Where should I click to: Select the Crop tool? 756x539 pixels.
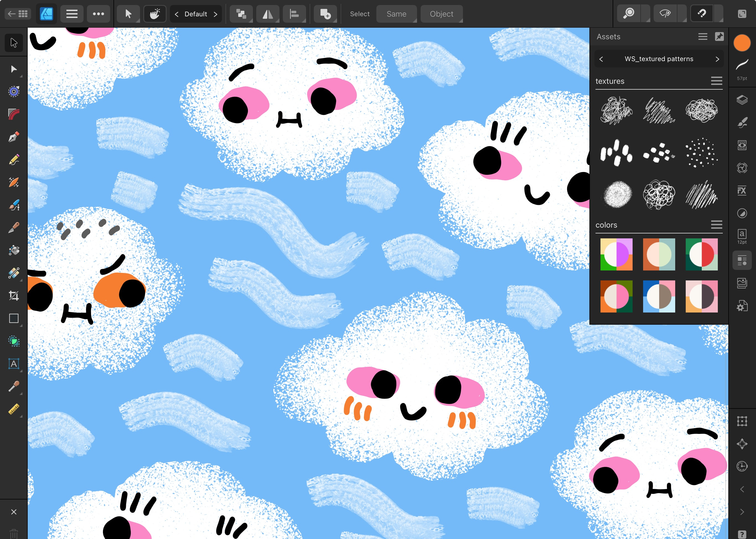point(14,295)
